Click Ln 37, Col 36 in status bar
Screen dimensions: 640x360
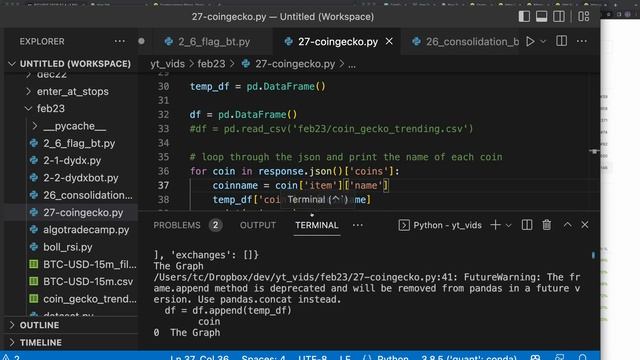(x=199, y=357)
